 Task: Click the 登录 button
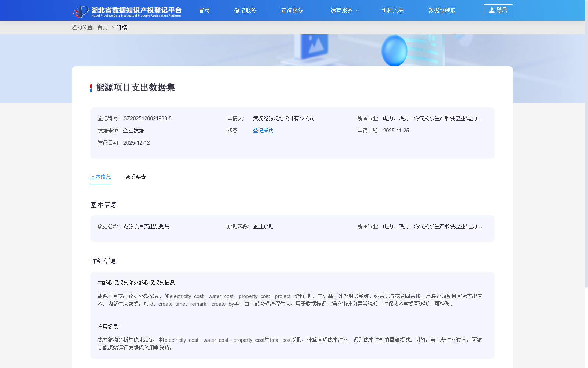coord(498,10)
